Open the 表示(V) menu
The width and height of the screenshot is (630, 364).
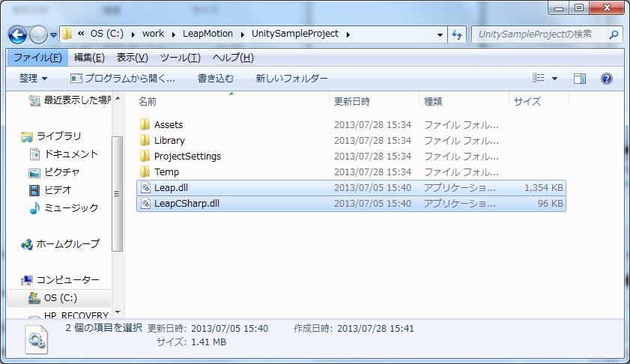tap(132, 58)
